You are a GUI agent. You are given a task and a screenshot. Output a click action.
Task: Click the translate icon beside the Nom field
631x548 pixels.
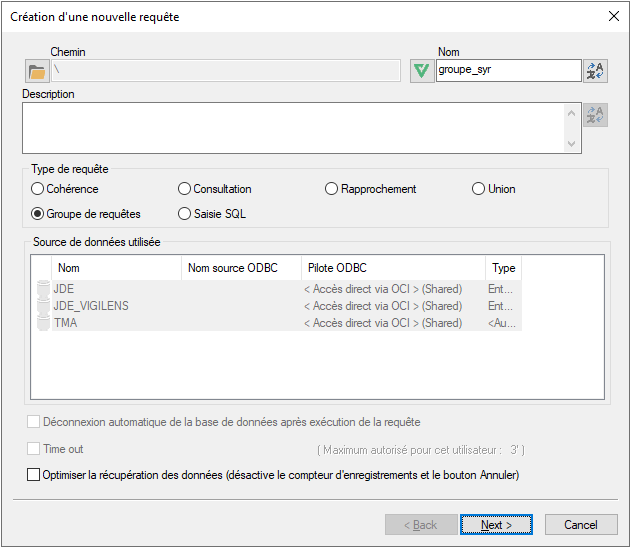coord(595,71)
